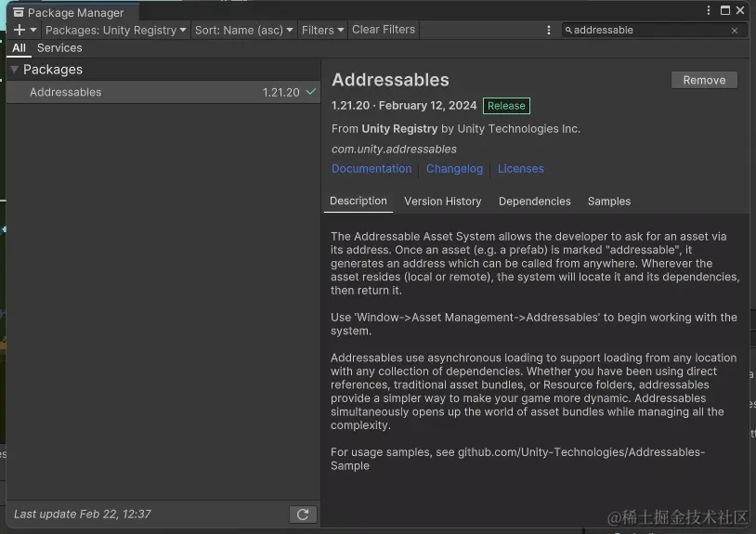Maximize the Package Manager window
756x534 pixels.
(724, 10)
